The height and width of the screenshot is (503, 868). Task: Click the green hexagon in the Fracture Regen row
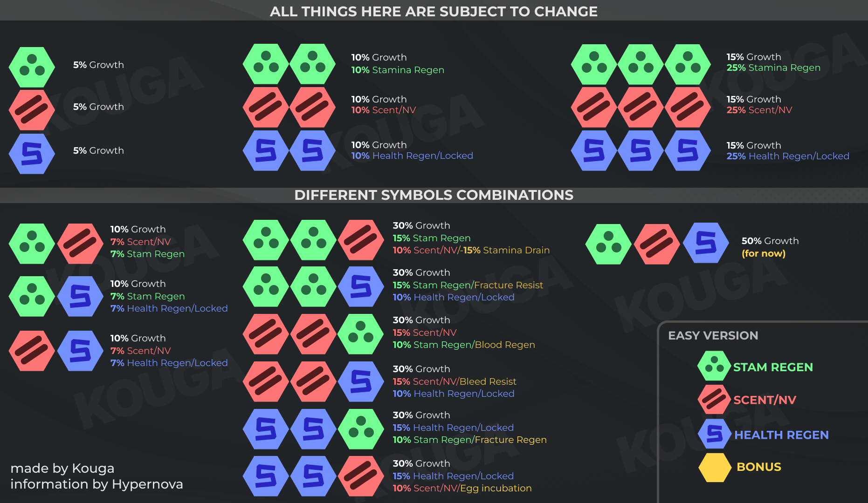(x=361, y=429)
